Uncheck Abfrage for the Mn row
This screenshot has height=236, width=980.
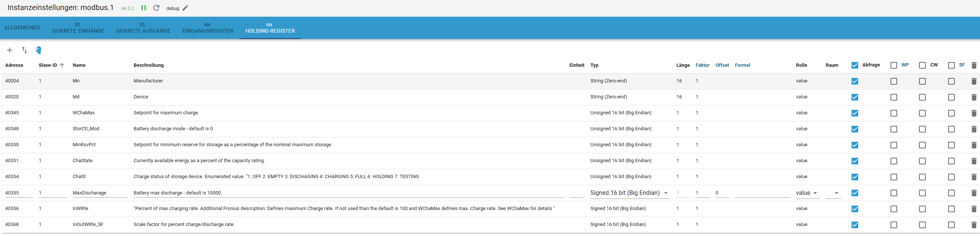(x=854, y=81)
